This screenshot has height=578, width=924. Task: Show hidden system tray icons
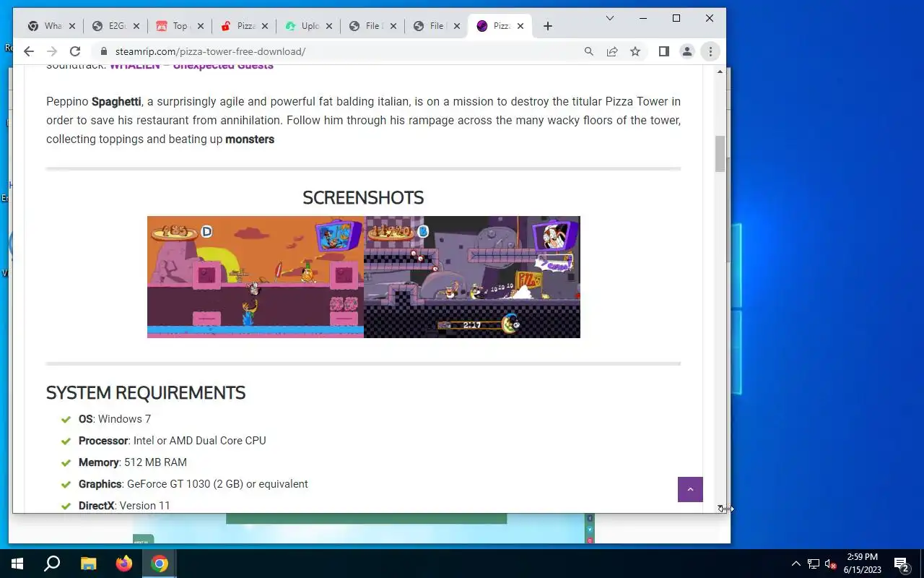(x=796, y=564)
